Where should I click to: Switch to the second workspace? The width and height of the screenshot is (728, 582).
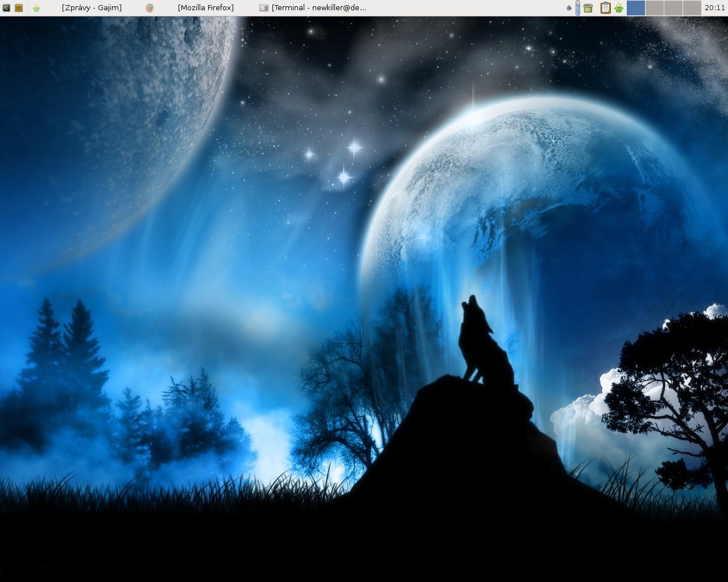coord(655,8)
